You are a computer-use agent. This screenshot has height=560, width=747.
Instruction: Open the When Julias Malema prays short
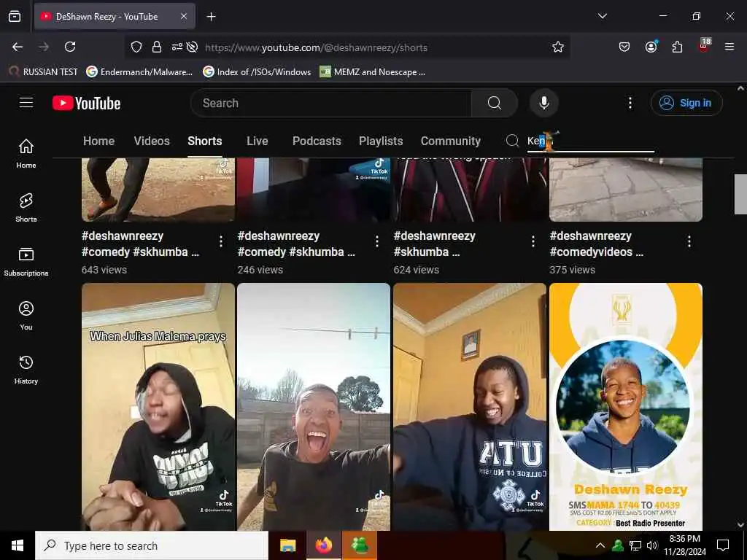tap(158, 407)
